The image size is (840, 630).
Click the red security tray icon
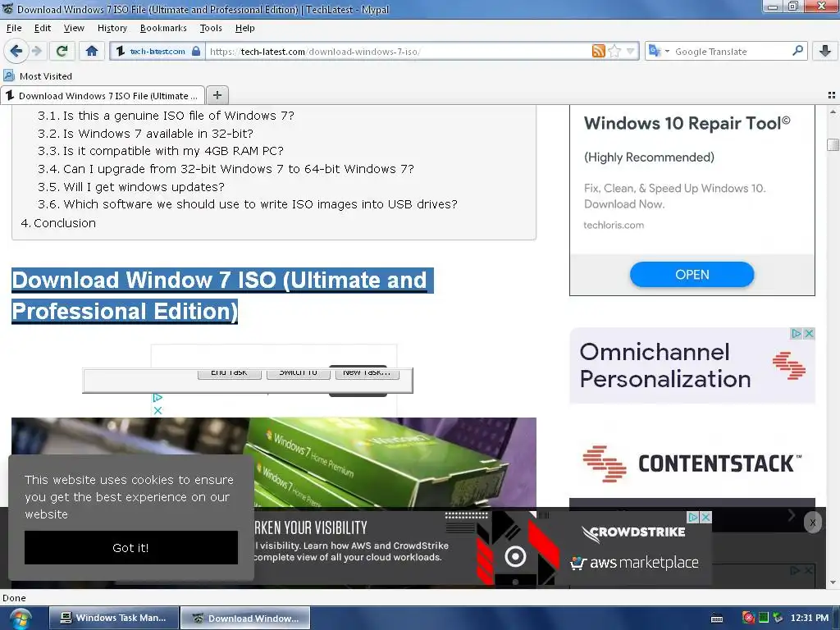pos(748,618)
